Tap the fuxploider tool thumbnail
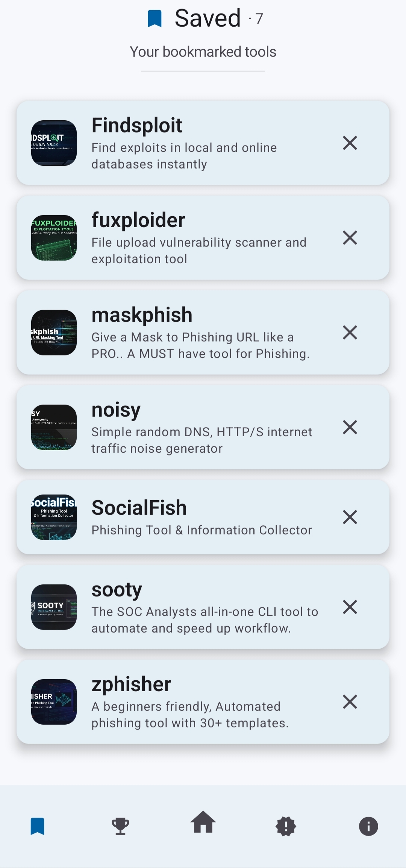The image size is (406, 868). (x=54, y=238)
